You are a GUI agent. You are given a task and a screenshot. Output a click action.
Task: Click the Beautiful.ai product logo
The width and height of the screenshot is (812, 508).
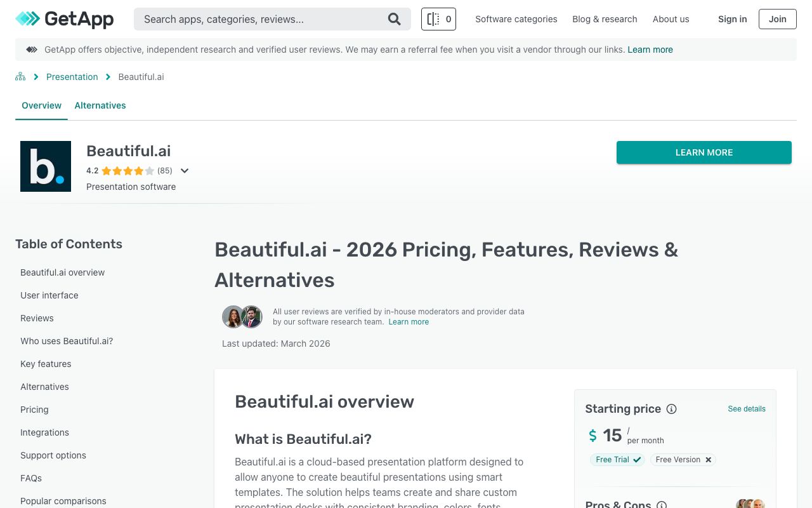(46, 166)
